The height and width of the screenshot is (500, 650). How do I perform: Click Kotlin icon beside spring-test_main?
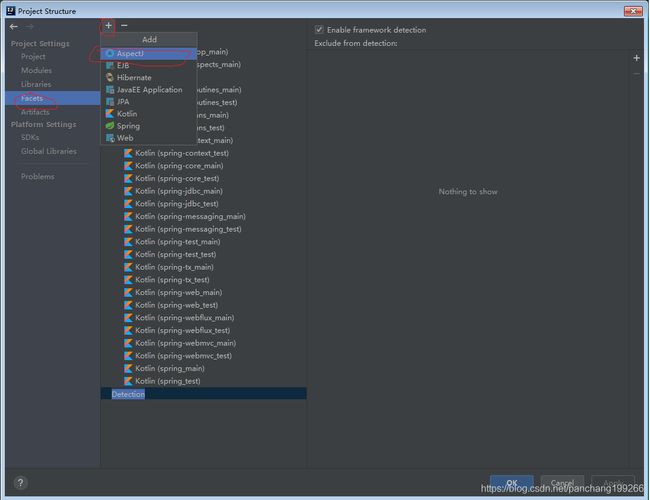128,242
